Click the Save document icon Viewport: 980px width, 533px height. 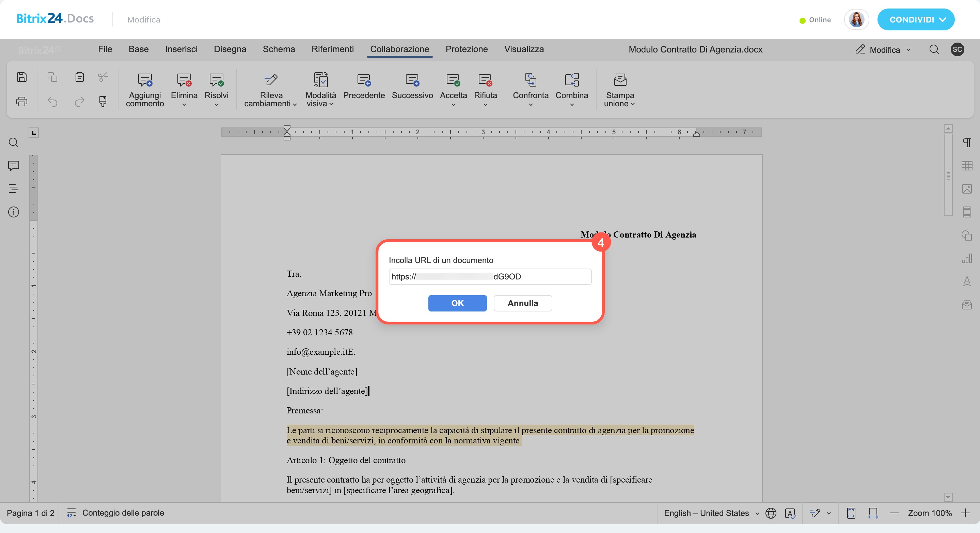22,77
